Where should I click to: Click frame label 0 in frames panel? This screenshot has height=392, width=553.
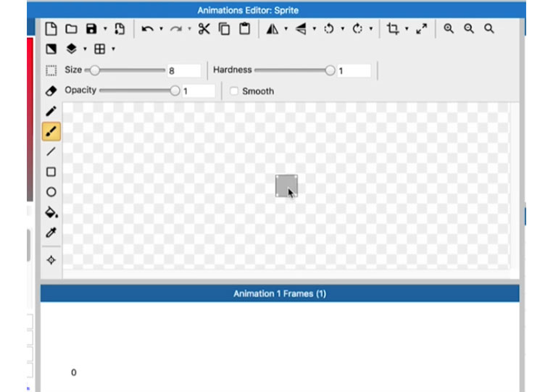point(74,372)
